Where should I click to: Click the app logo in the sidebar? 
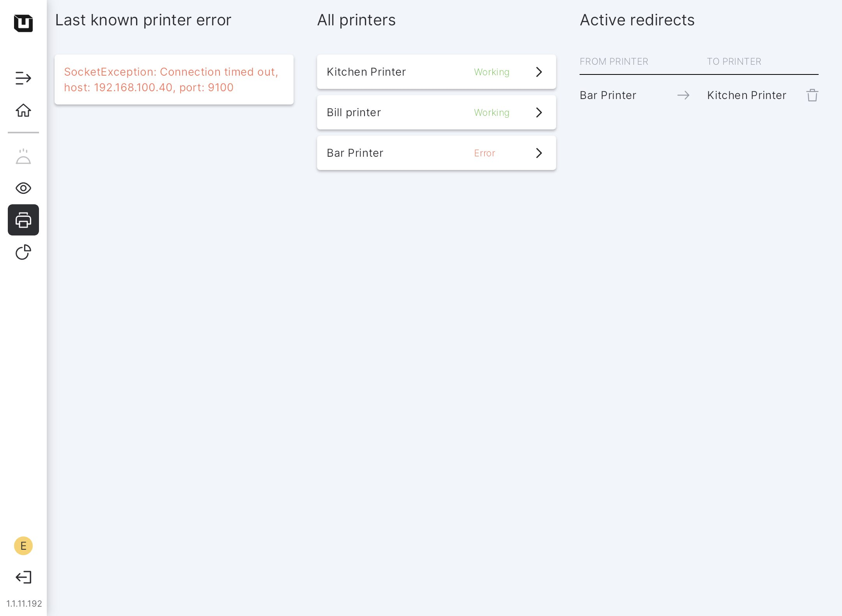[x=23, y=23]
